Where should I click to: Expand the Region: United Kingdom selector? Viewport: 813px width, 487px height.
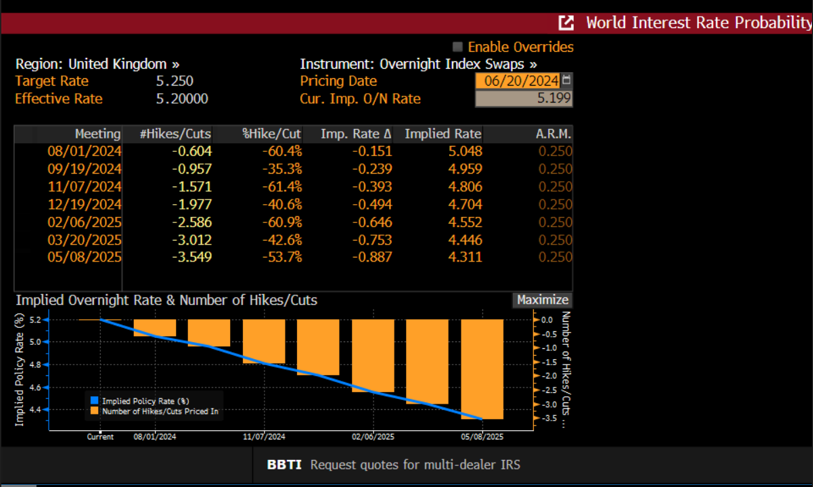[98, 63]
